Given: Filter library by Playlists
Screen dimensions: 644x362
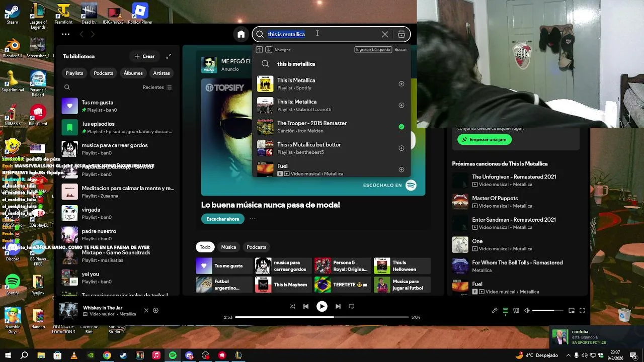Looking at the screenshot, I should click(74, 73).
